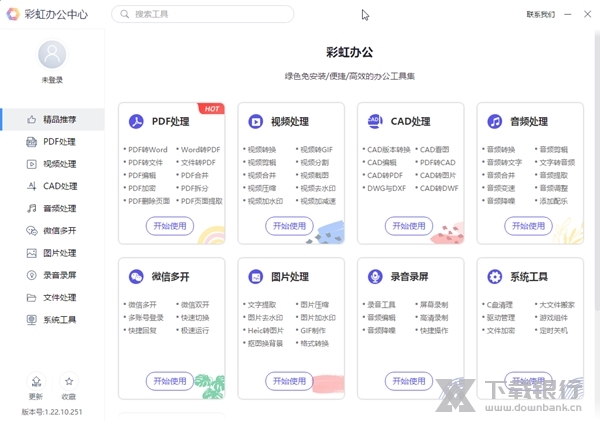Click 开始使用 in 图片处理 card

(x=289, y=381)
